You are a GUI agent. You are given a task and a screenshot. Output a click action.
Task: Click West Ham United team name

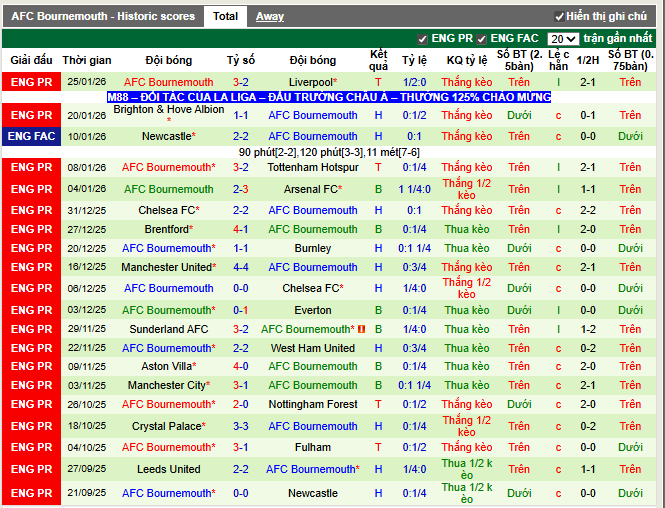[313, 348]
